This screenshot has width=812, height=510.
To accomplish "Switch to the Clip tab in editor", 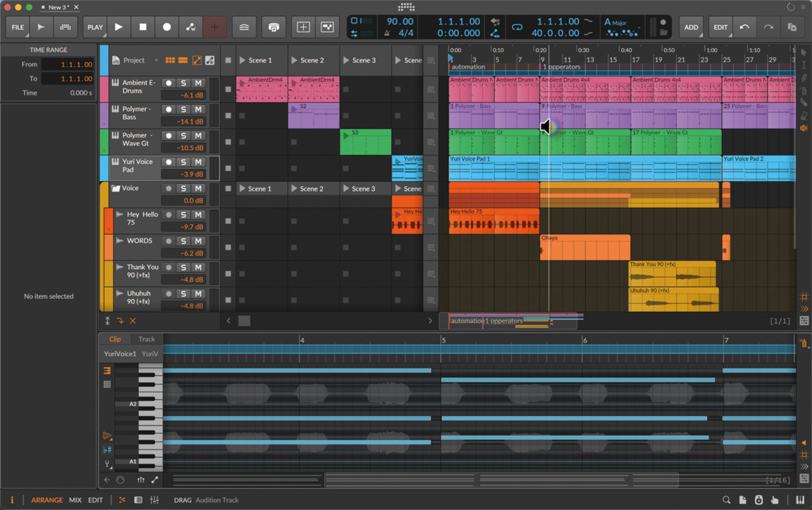I will 115,339.
